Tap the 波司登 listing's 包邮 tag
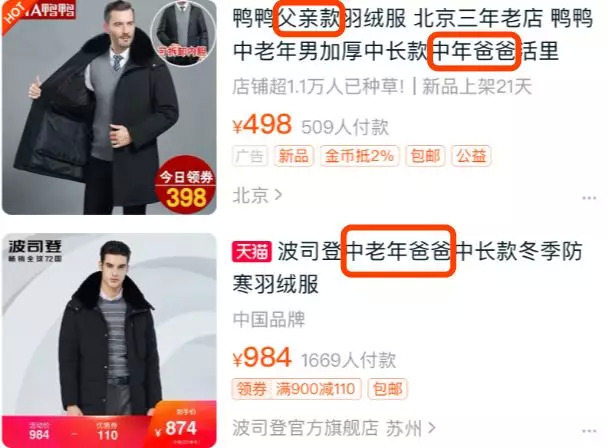608x448 pixels. [387, 389]
